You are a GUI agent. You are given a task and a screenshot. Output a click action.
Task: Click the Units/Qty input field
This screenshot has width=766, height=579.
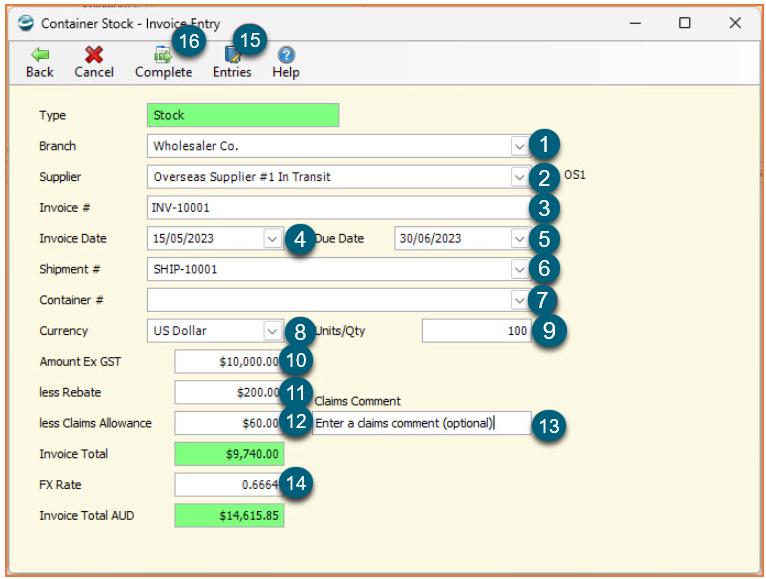click(477, 331)
